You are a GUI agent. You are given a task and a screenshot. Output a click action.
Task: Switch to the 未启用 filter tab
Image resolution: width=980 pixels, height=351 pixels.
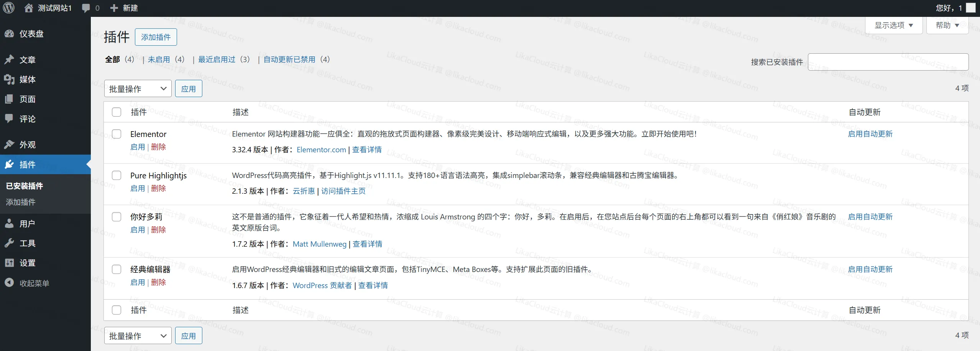(x=159, y=59)
